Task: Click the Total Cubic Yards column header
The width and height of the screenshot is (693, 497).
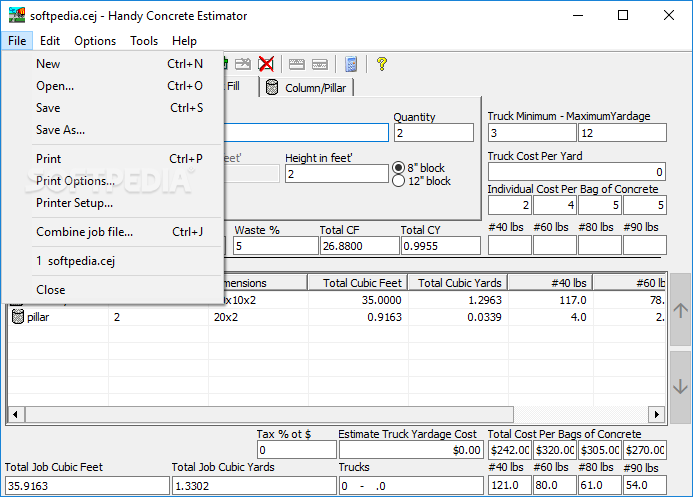Action: pos(457,283)
